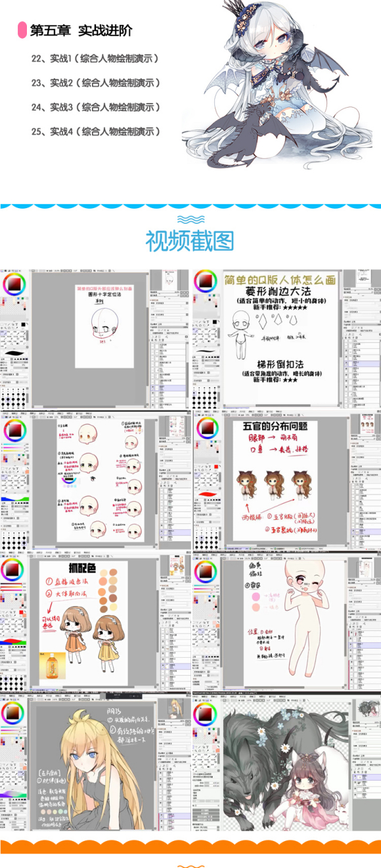Click the navigator thumbnail in the 圆形十字定位法 screenshot

click(x=169, y=279)
